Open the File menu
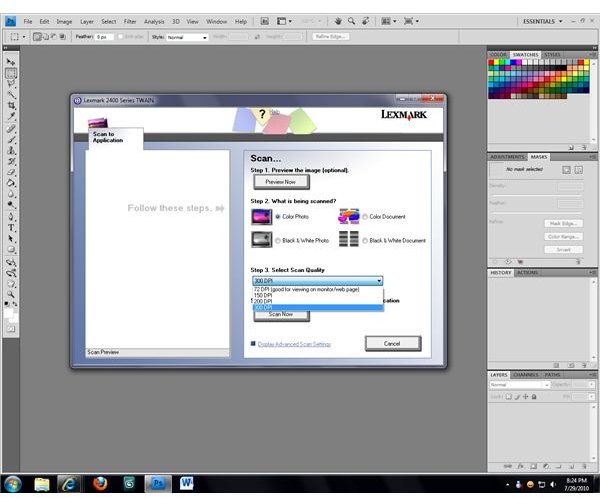This screenshot has width=600, height=498. [28, 21]
